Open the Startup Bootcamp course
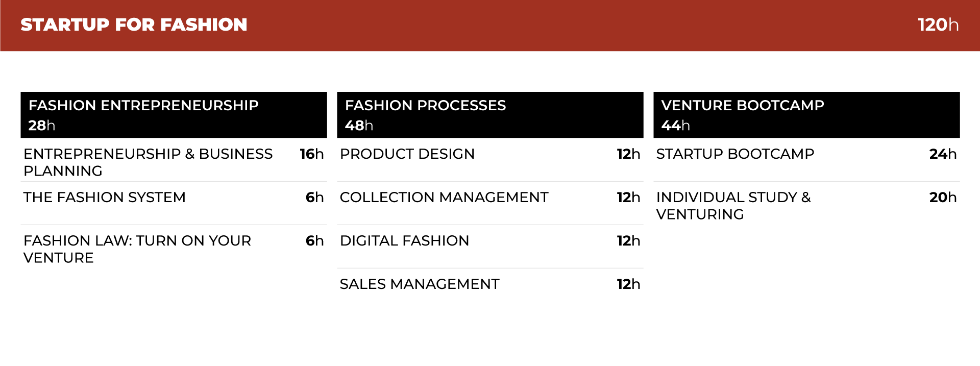Viewport: 980px width, 366px height. click(x=806, y=160)
